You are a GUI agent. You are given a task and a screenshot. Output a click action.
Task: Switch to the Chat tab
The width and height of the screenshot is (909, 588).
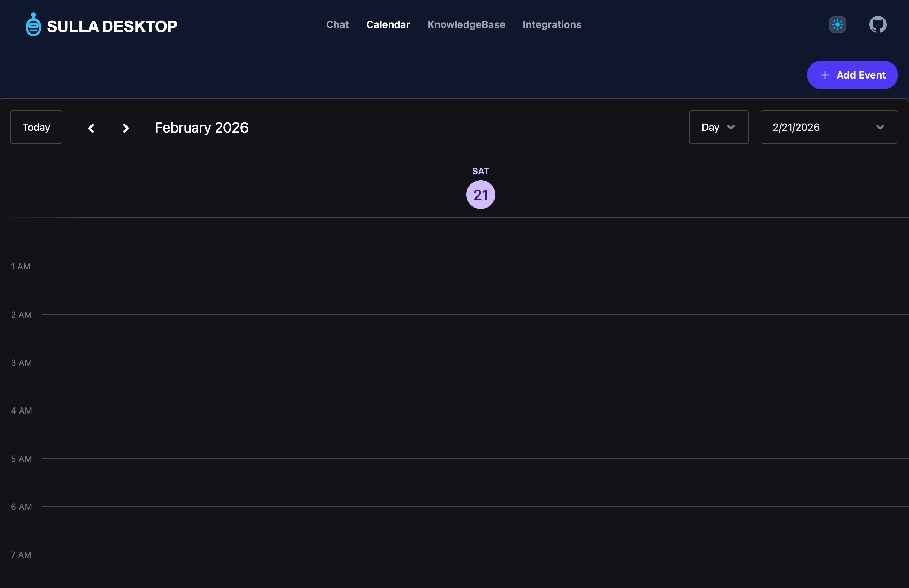pos(337,25)
